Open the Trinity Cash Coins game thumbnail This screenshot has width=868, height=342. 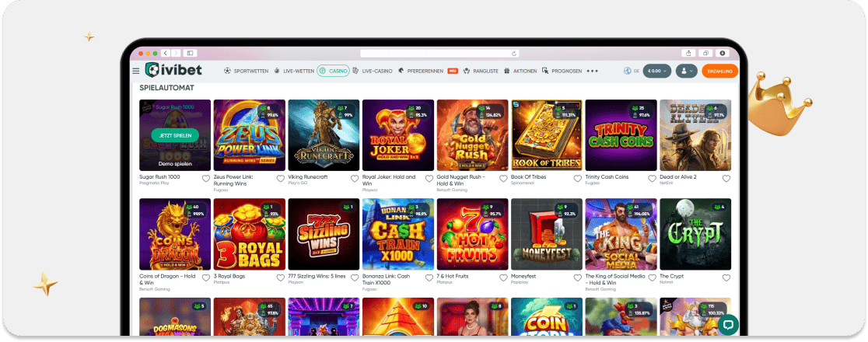(621, 135)
